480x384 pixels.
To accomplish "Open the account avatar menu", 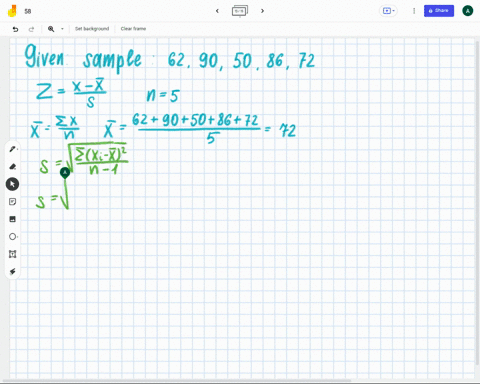I will [x=468, y=11].
